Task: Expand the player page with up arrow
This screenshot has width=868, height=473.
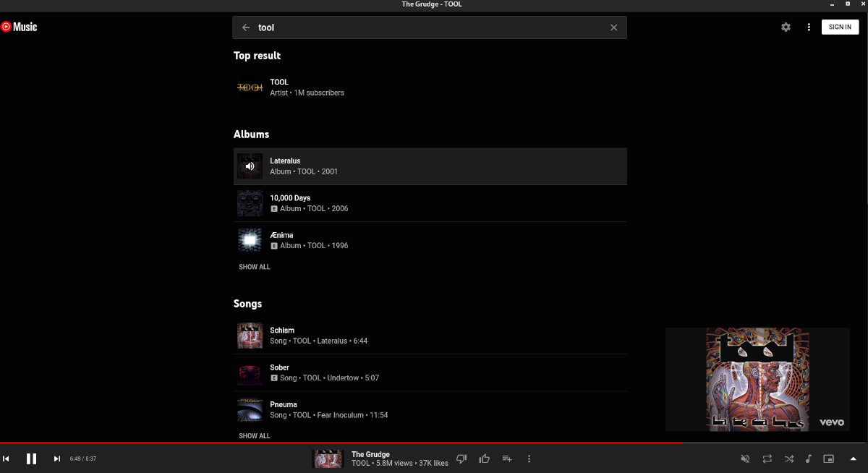Action: (852, 459)
